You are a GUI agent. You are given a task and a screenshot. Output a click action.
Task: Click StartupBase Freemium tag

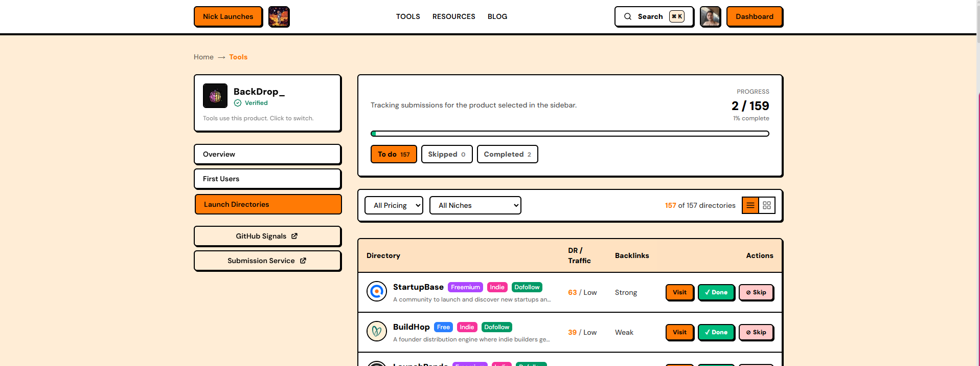tap(465, 287)
